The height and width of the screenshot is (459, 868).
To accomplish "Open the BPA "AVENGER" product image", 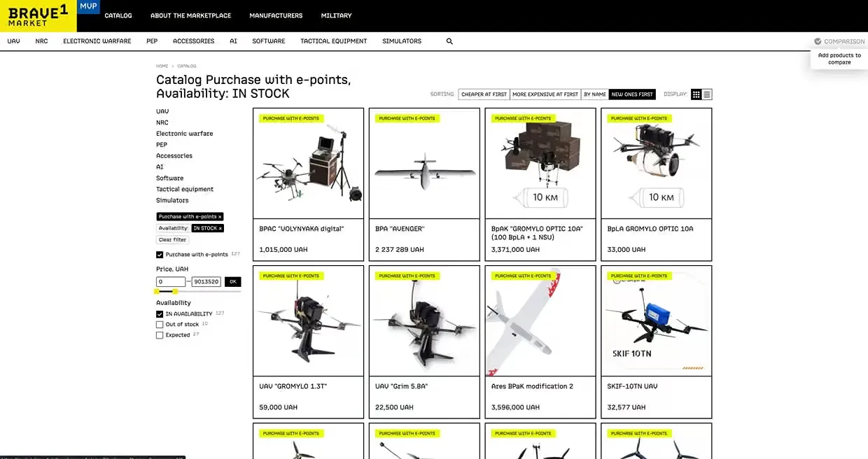I will coord(424,164).
